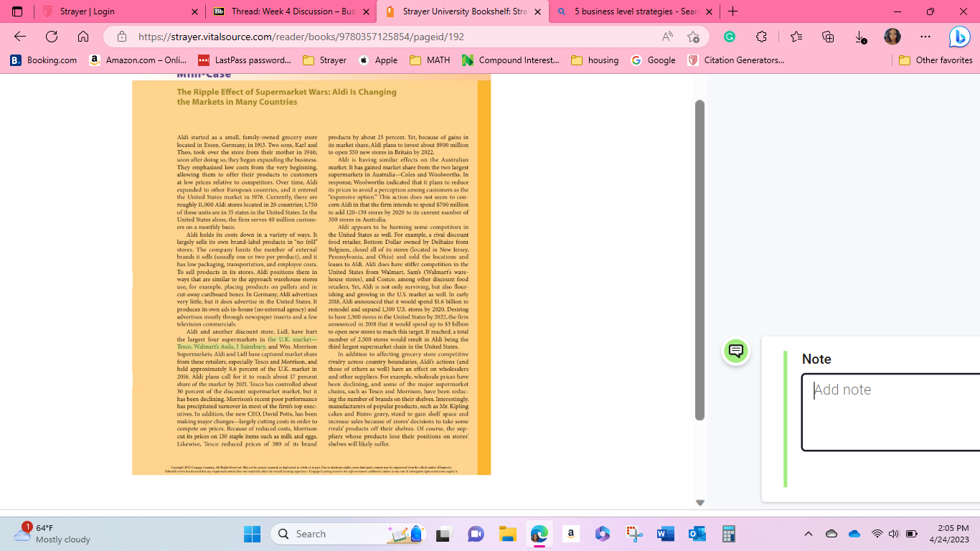Close the Strayer | Login tab
This screenshot has width=980, height=551.
click(195, 11)
